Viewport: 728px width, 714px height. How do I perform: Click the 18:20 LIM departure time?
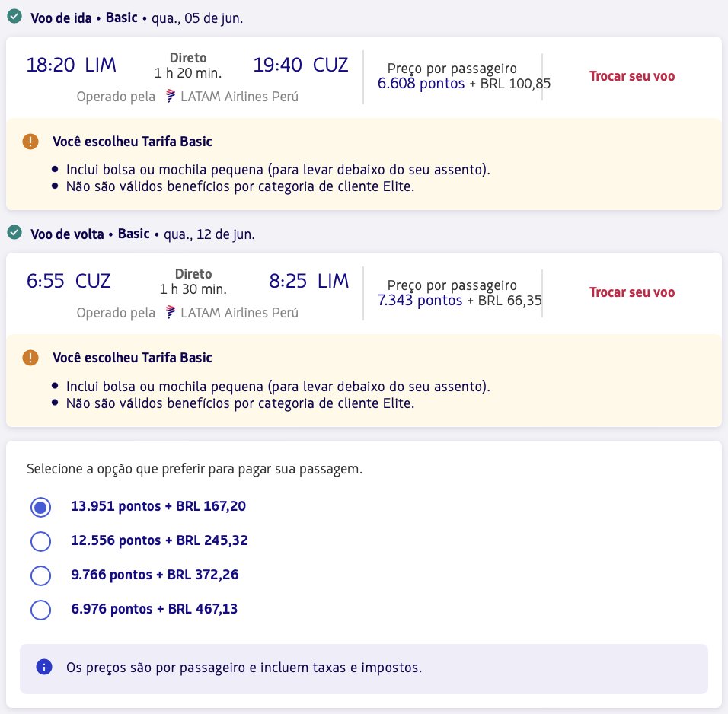71,65
